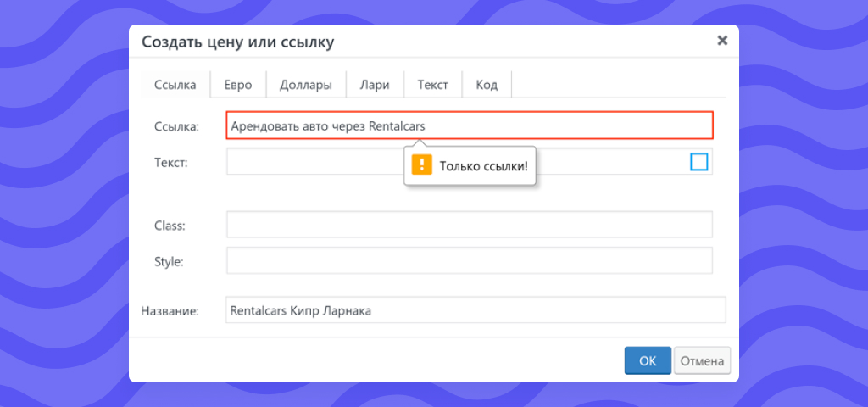Click the "Class:" field label
The width and height of the screenshot is (868, 407).
[x=170, y=226]
